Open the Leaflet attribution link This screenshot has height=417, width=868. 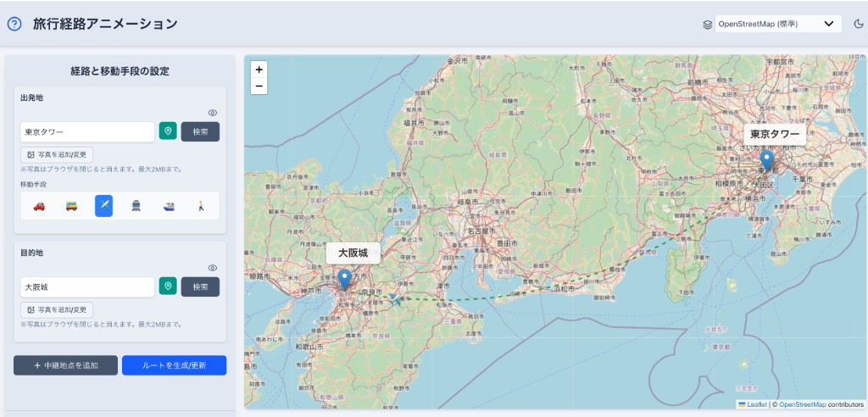pos(756,404)
